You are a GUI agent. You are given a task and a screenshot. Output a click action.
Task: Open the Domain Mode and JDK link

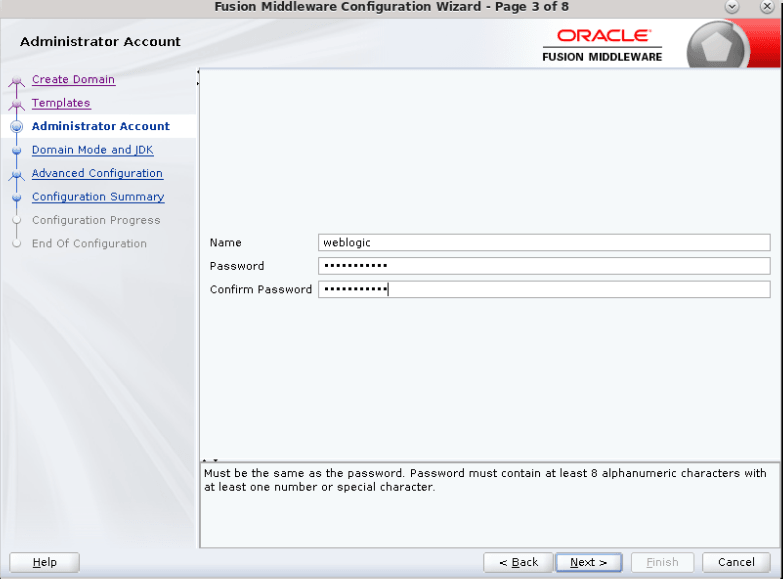pos(92,150)
